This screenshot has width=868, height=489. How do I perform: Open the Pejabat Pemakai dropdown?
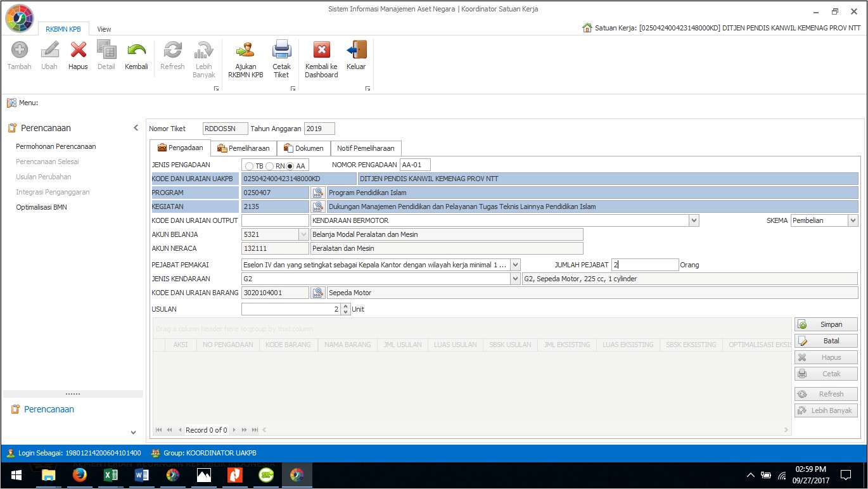click(x=515, y=265)
